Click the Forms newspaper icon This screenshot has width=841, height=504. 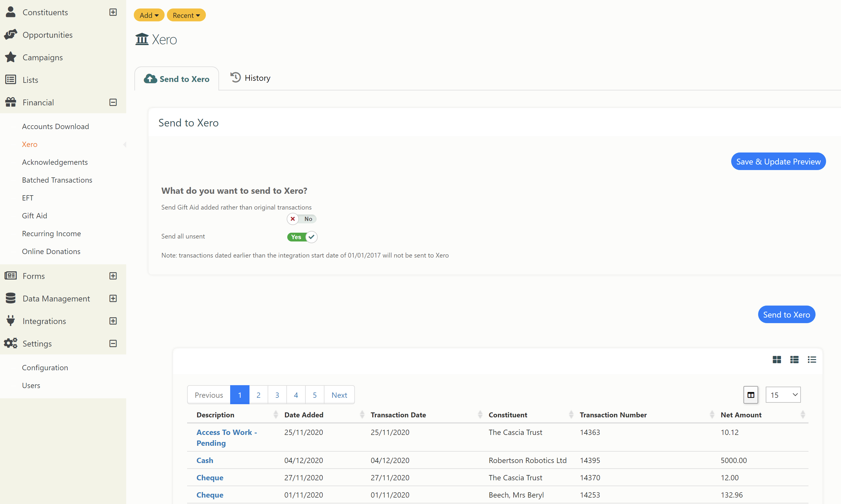pos(11,276)
